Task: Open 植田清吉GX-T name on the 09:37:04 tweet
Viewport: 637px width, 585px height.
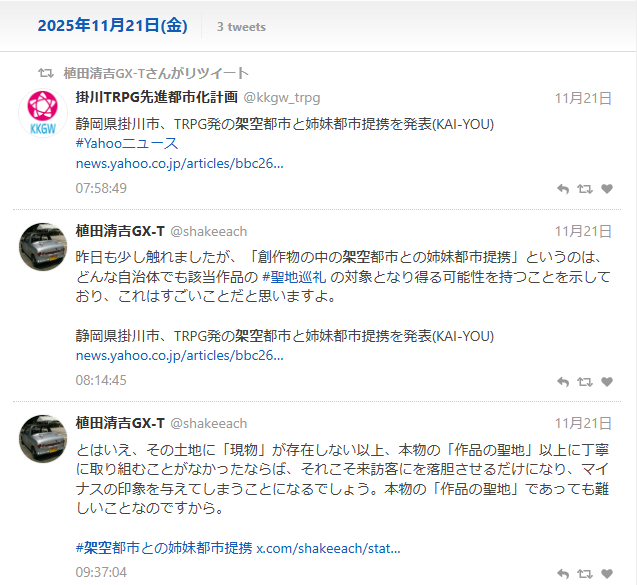Action: (120, 423)
